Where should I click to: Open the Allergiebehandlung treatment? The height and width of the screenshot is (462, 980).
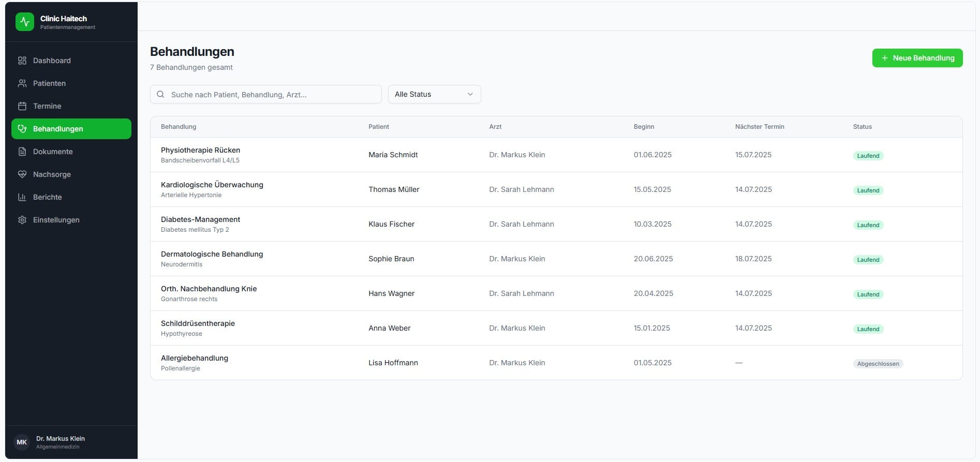195,358
